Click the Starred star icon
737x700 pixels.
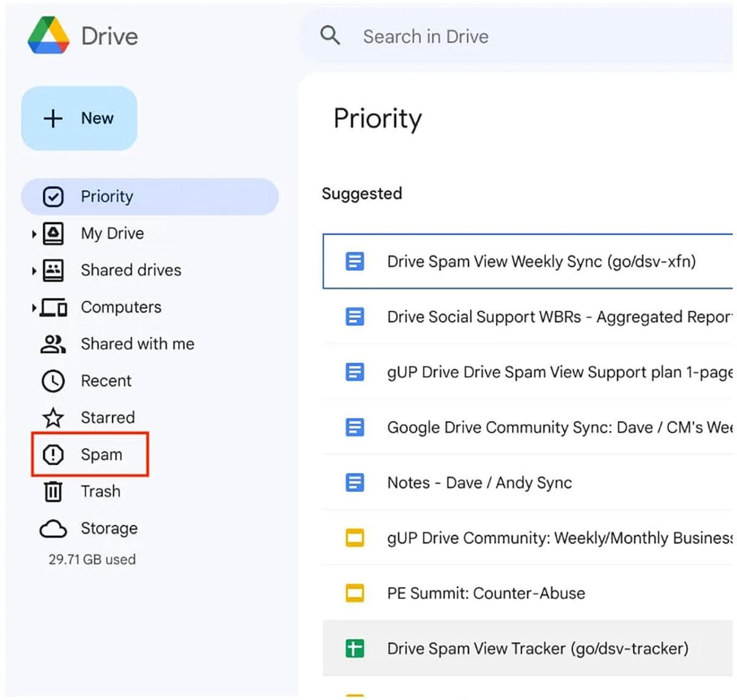coord(53,418)
